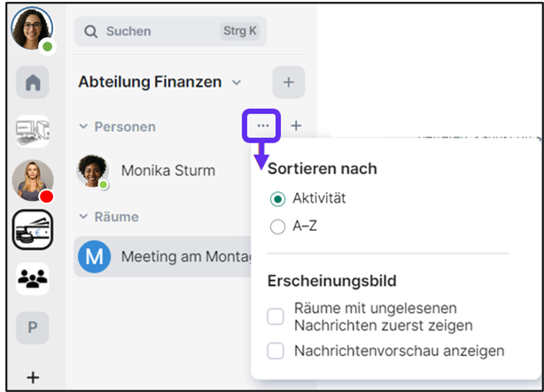Select the A–Z sort option
Viewport: 544px width, 392px height.
coord(277,226)
